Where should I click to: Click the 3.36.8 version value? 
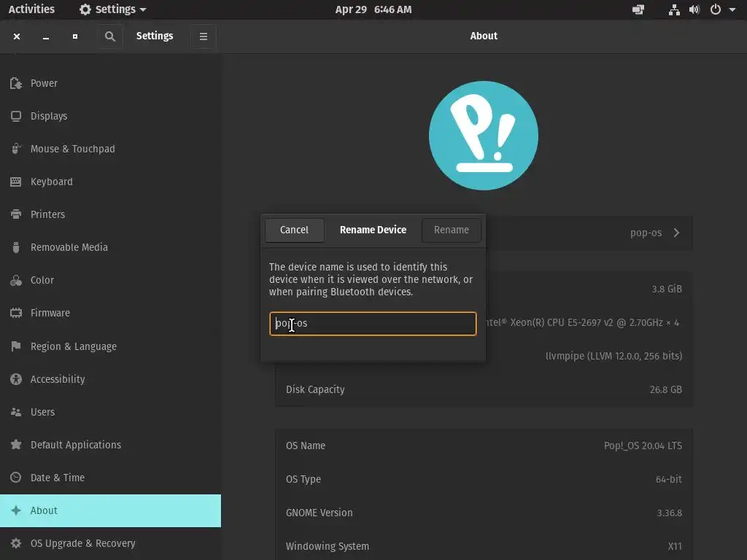pos(670,513)
